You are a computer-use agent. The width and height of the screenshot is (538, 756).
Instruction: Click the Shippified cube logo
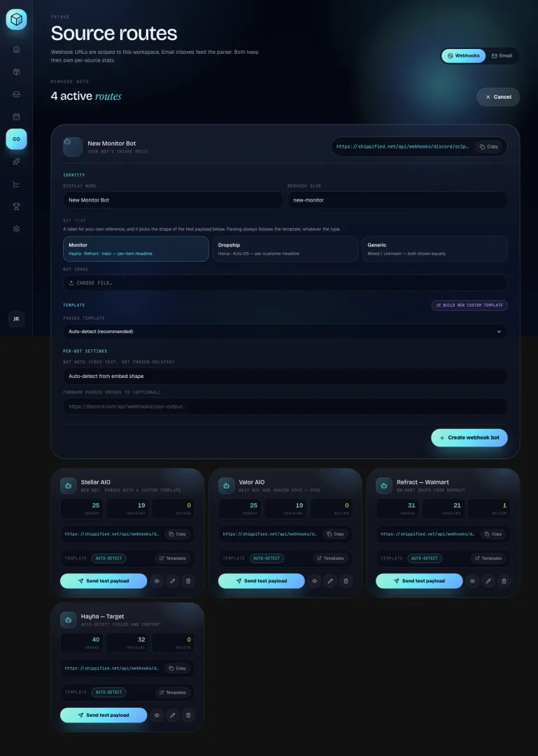(16, 20)
